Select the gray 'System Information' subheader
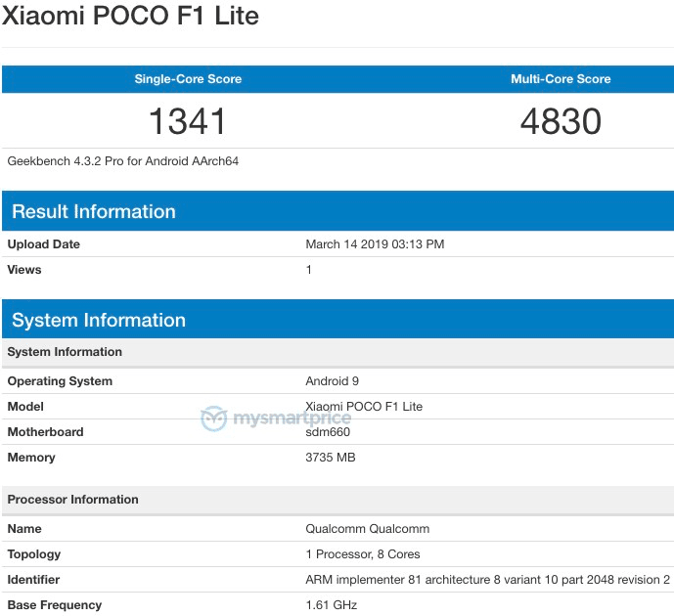The image size is (674, 616). [337, 352]
